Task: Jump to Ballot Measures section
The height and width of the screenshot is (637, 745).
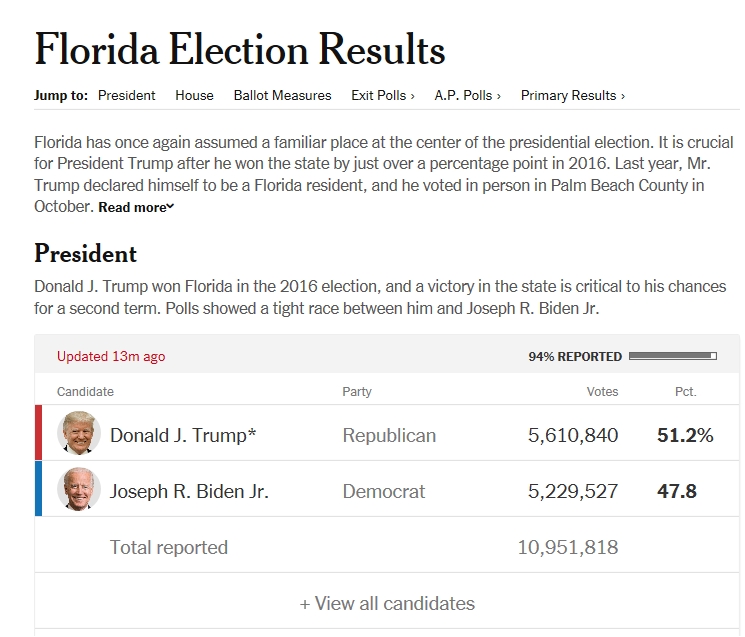Action: coord(282,95)
